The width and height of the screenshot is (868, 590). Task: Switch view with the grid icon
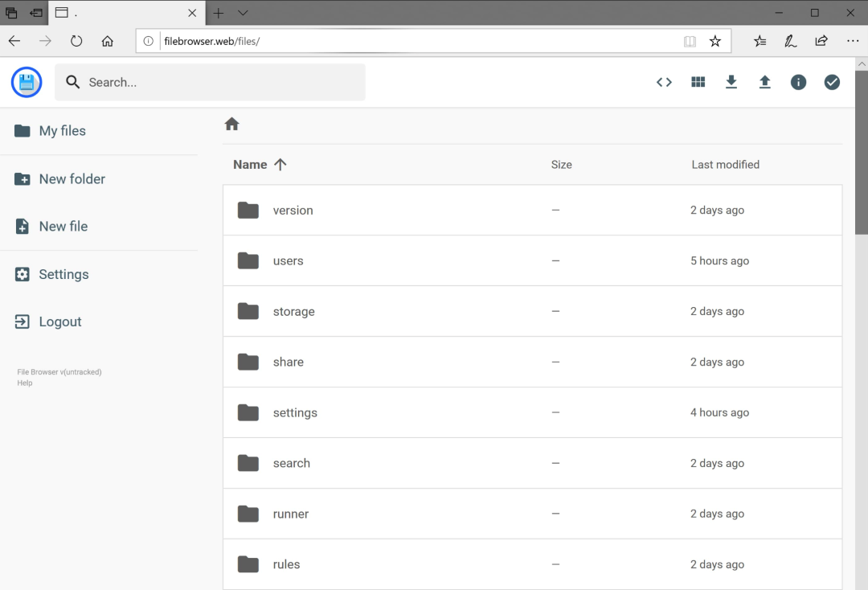pyautogui.click(x=698, y=82)
